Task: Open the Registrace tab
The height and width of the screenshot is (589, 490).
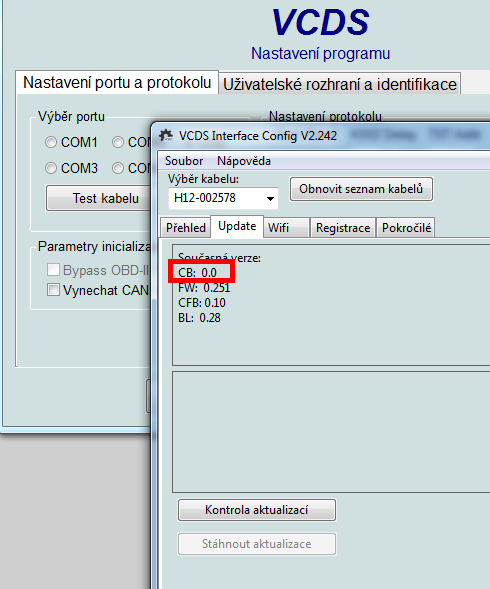Action: 343,228
